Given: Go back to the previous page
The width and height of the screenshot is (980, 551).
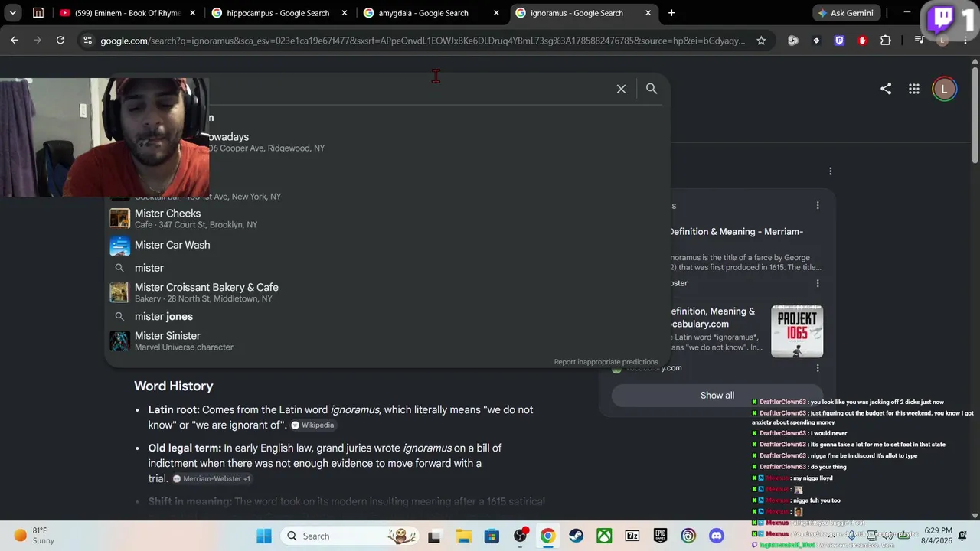Looking at the screenshot, I should coord(15,41).
